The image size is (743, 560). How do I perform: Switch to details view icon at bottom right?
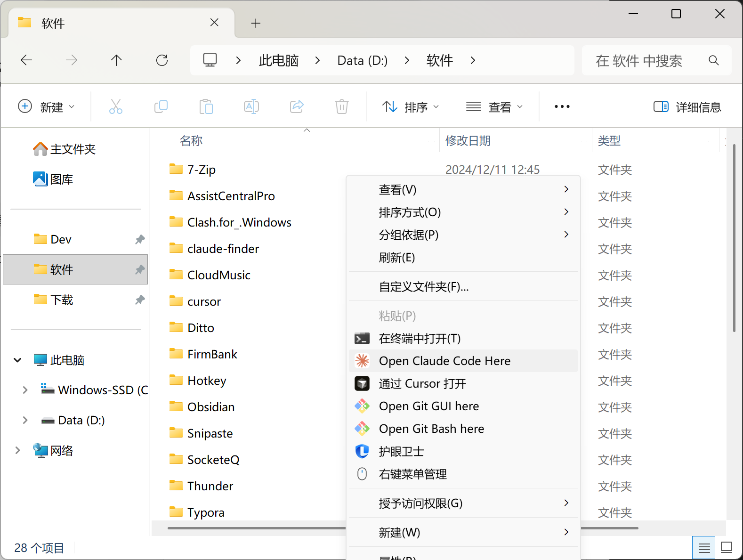[704, 548]
